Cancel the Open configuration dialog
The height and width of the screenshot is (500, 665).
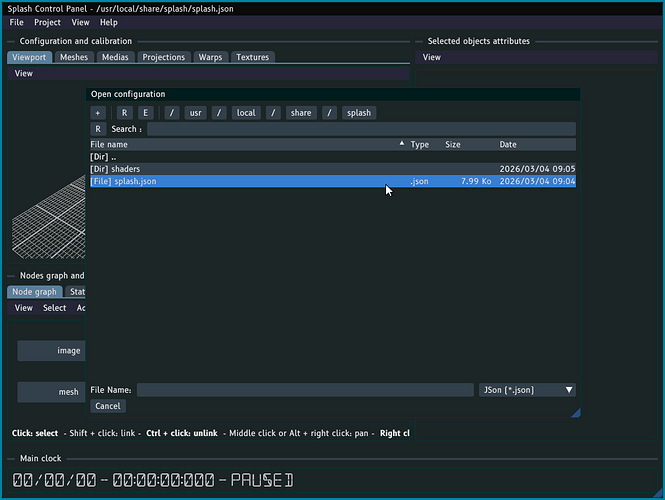point(107,406)
